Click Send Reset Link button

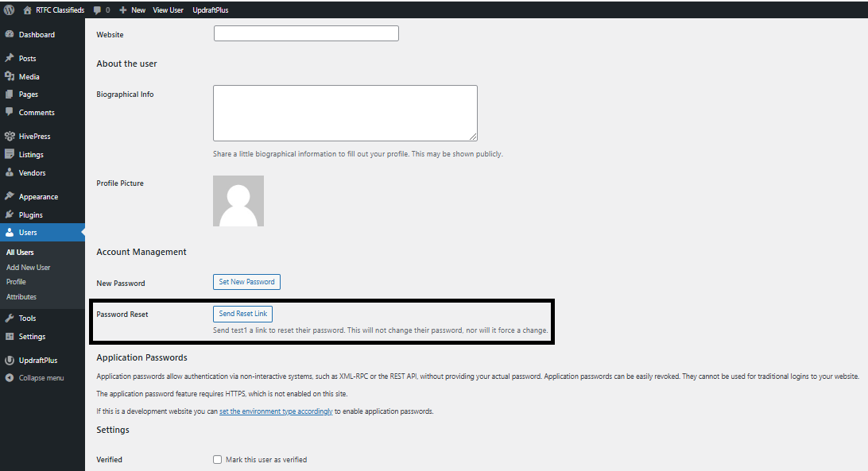(243, 314)
